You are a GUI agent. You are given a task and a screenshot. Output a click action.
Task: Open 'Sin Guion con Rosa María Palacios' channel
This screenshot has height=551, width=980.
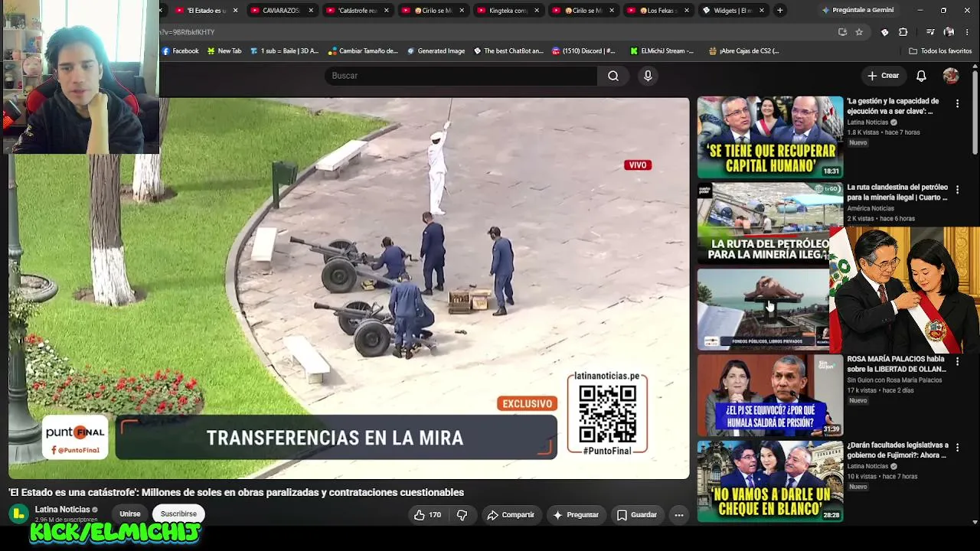[894, 380]
